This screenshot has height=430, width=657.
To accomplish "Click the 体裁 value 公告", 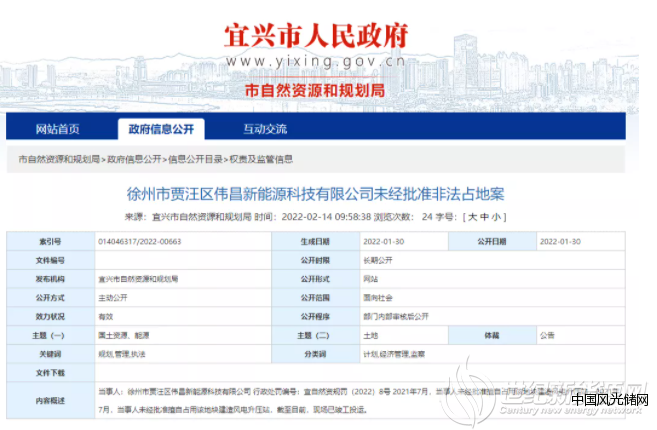I will (547, 336).
